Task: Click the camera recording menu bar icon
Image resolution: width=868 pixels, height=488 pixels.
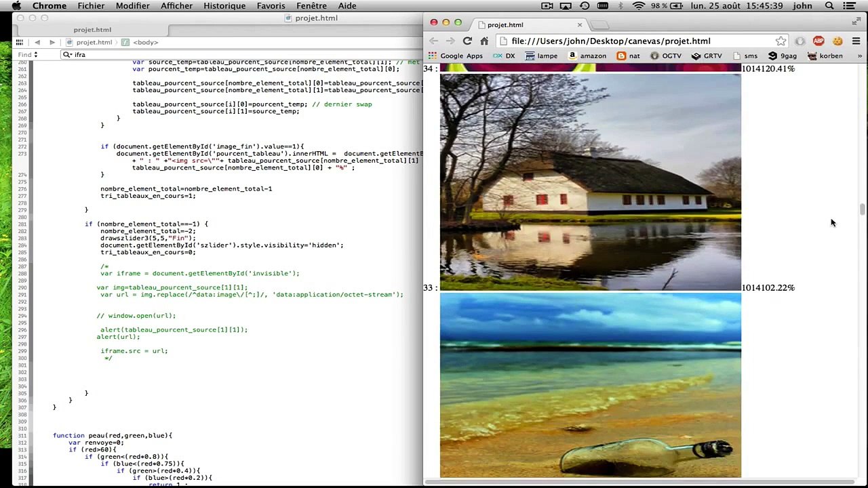Action: click(x=547, y=6)
